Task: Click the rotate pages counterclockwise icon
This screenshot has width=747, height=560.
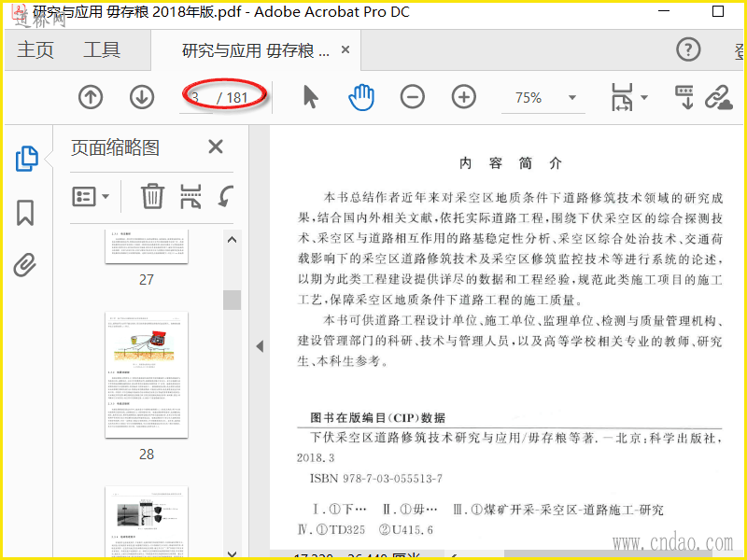Action: [x=226, y=196]
